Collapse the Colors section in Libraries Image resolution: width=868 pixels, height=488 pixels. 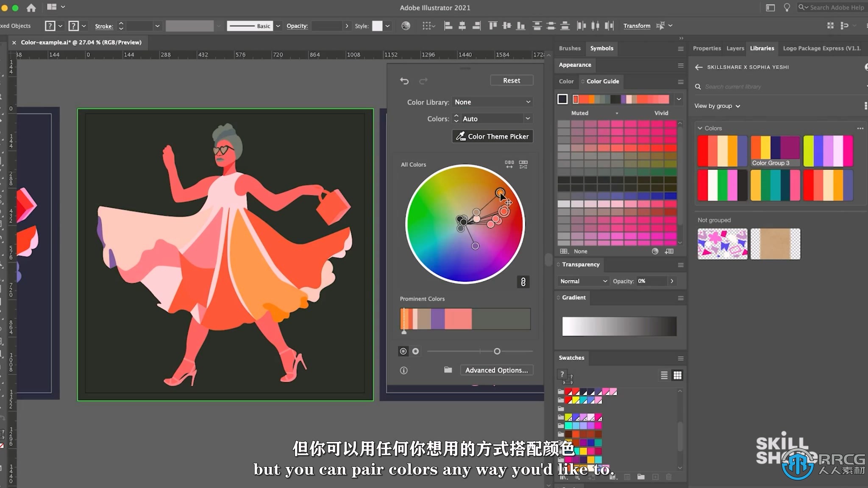[x=699, y=128]
